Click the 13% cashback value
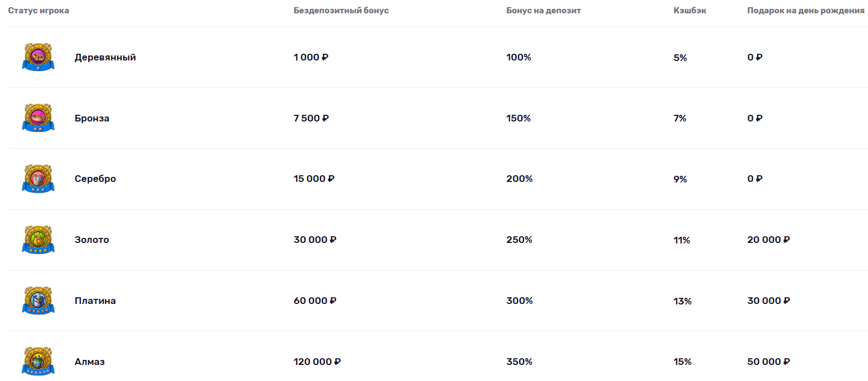 tap(683, 301)
